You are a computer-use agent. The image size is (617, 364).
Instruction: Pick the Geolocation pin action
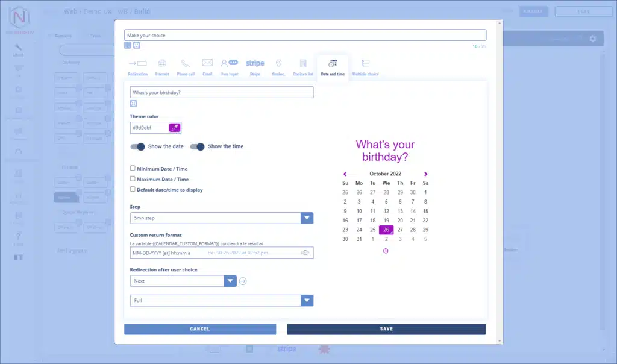278,67
